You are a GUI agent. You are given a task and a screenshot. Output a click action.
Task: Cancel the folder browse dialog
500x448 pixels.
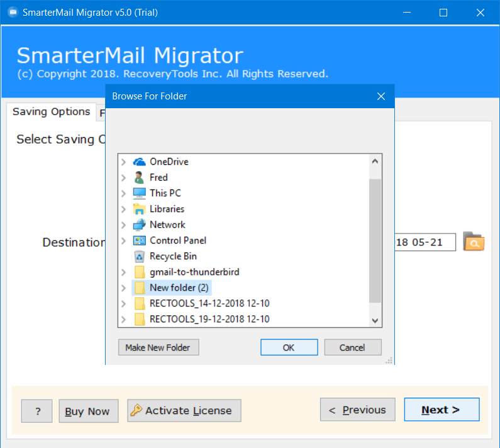(353, 347)
